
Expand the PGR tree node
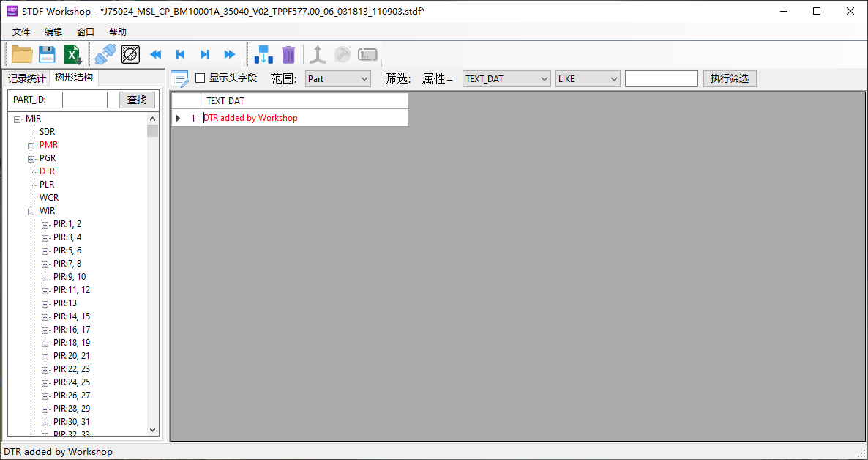tap(31, 158)
